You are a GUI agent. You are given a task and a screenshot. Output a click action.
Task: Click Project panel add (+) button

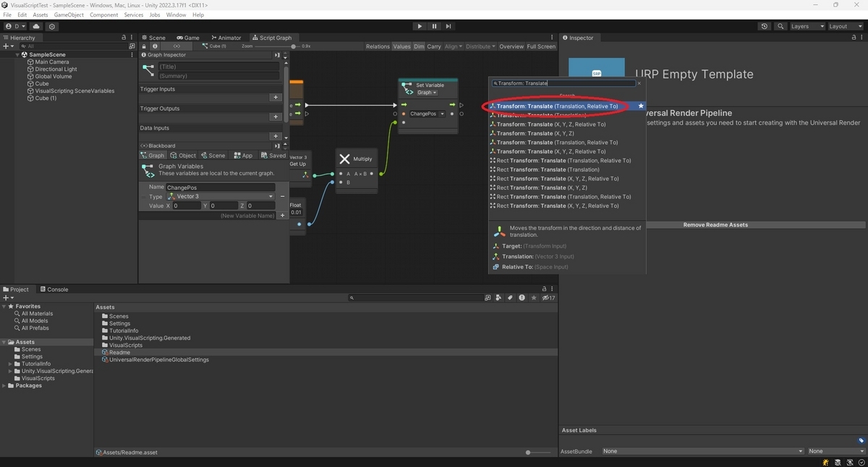point(8,298)
